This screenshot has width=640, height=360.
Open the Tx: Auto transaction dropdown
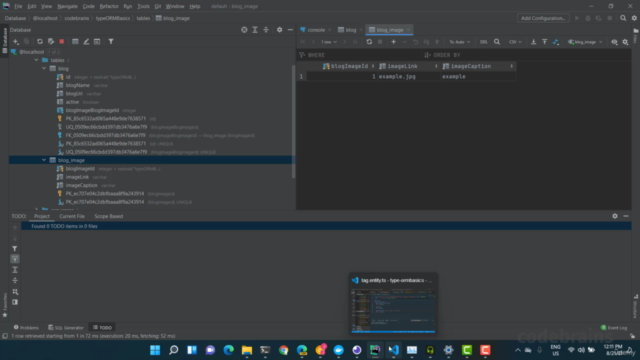pyautogui.click(x=460, y=42)
